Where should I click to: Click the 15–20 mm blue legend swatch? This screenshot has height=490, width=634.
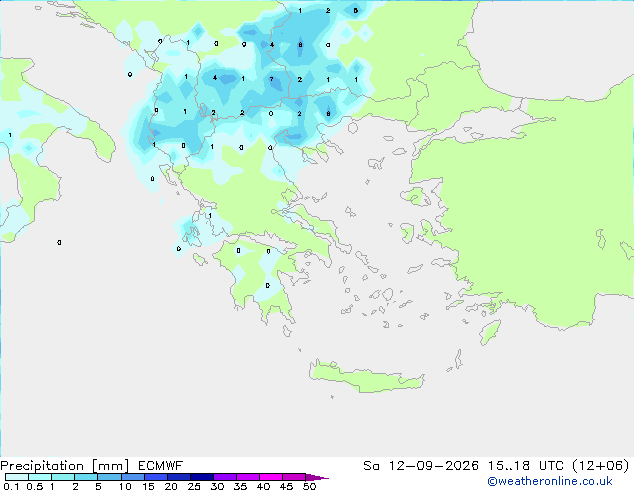(x=156, y=477)
